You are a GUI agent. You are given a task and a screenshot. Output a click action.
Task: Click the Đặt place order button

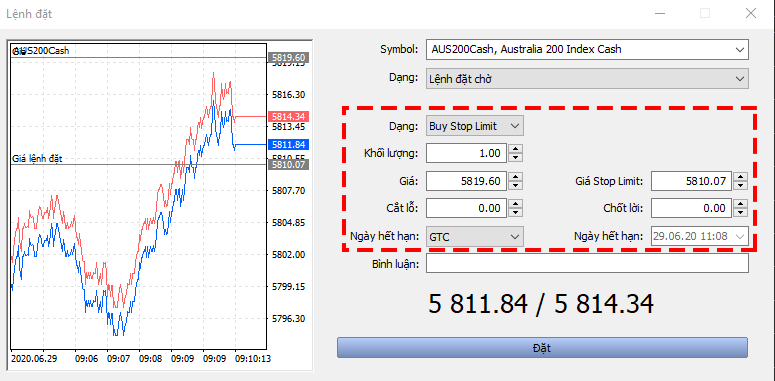coord(542,348)
